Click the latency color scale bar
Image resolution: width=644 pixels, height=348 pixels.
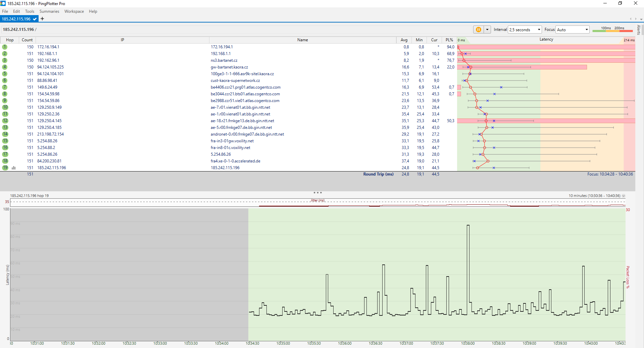coord(612,31)
